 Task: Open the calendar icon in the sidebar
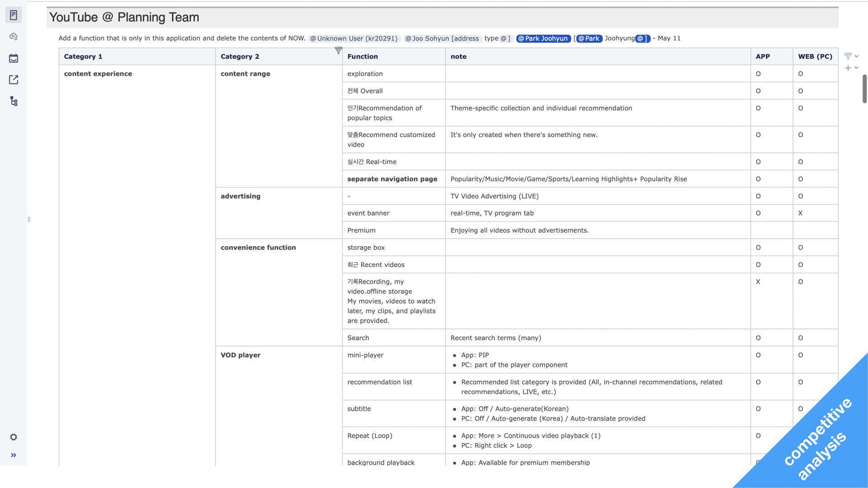click(14, 58)
